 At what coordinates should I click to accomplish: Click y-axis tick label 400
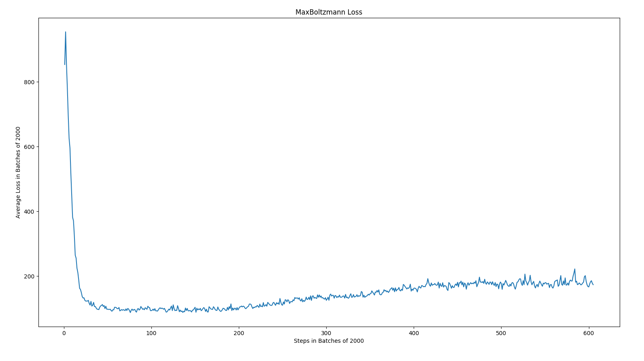tap(30, 212)
